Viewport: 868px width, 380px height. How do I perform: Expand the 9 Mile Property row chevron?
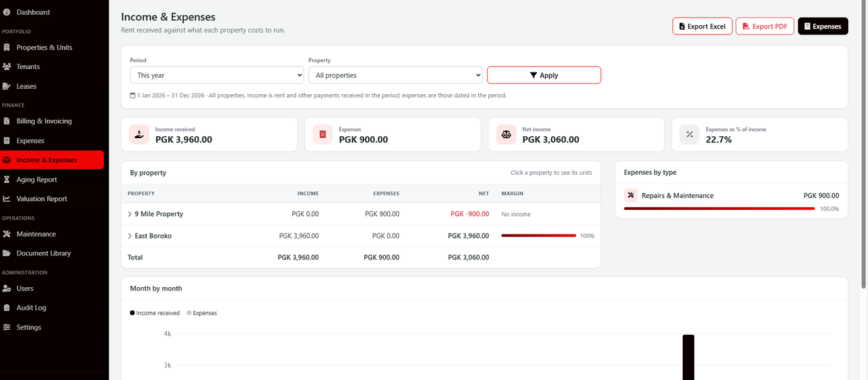(130, 214)
